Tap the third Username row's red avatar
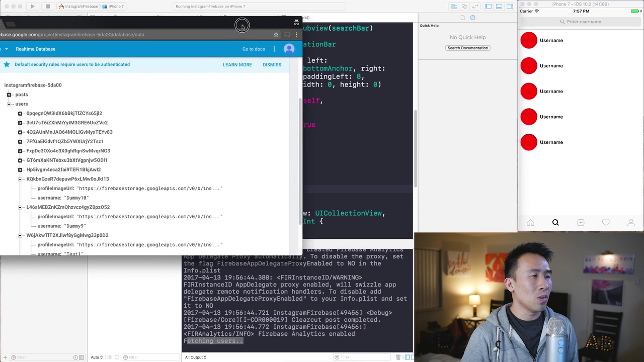The height and width of the screenshot is (362, 644). click(529, 92)
